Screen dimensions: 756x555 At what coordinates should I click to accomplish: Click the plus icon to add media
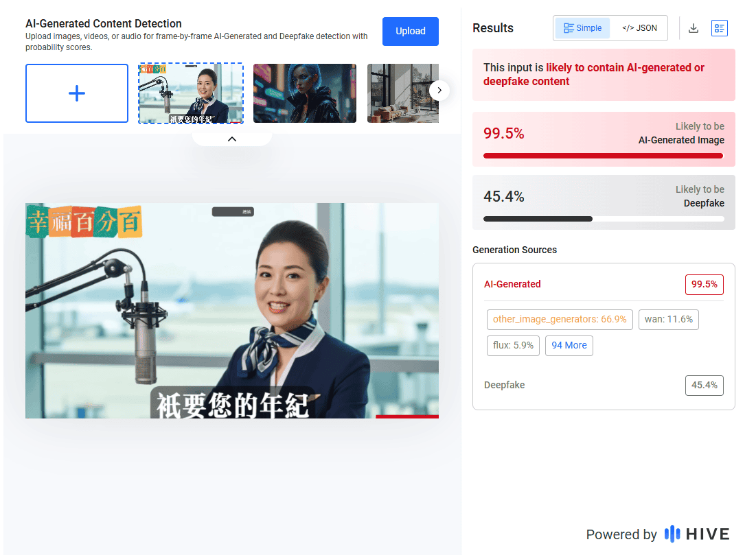(x=77, y=93)
